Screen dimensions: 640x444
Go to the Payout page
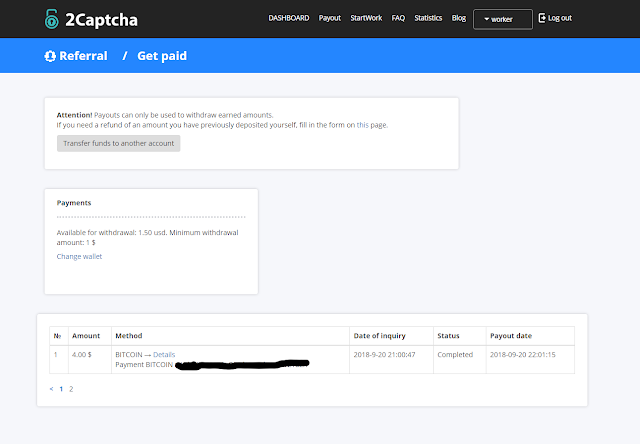pyautogui.click(x=330, y=18)
